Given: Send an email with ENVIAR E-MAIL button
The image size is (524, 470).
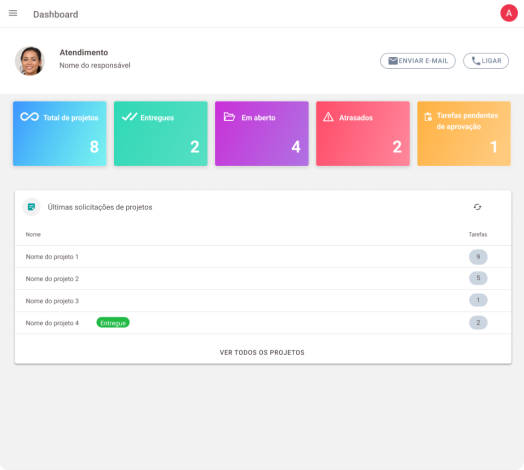Looking at the screenshot, I should (418, 61).
